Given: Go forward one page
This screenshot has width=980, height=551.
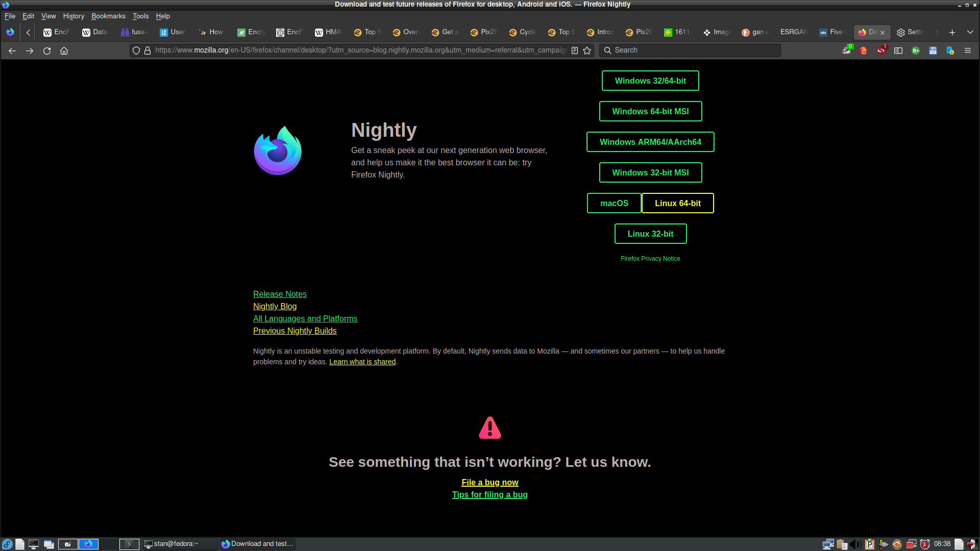Looking at the screenshot, I should pyautogui.click(x=30, y=51).
